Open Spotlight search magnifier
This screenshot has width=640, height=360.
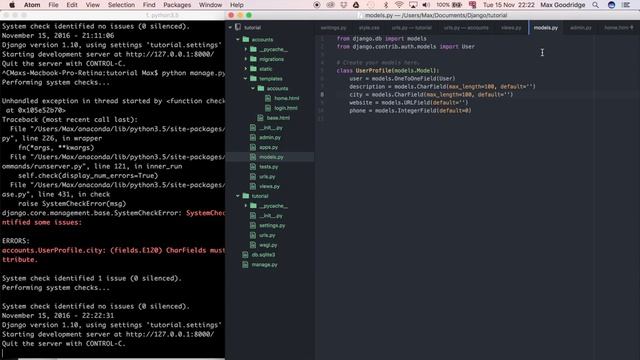(596, 5)
